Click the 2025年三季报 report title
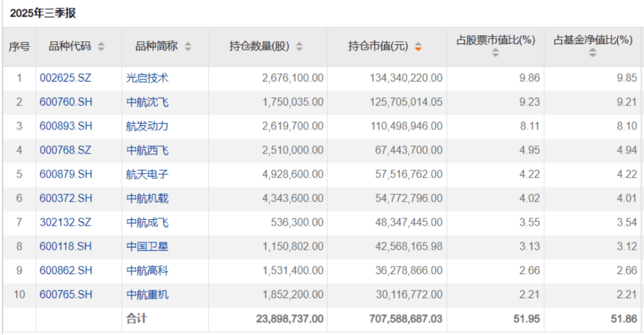644x335 pixels. (43, 13)
